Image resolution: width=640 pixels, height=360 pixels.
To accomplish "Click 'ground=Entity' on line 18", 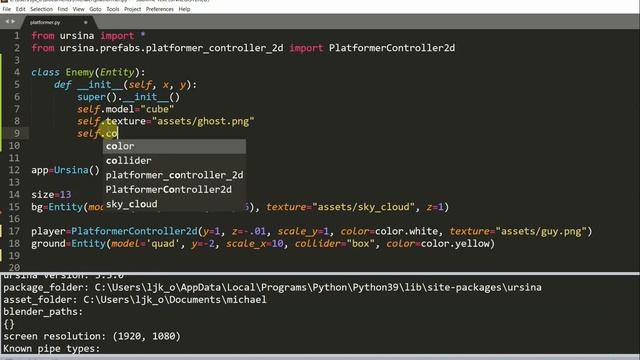I will tap(68, 244).
